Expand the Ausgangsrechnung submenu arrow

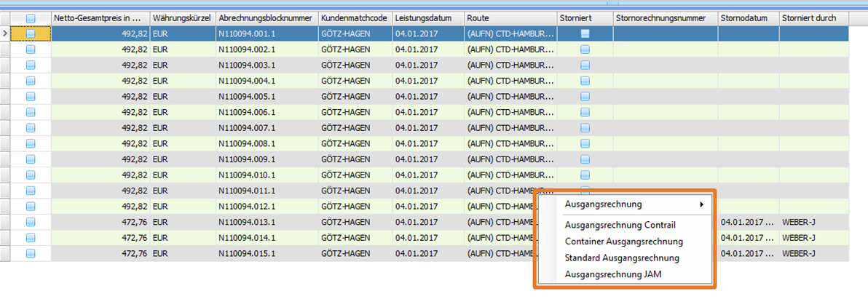click(x=702, y=204)
